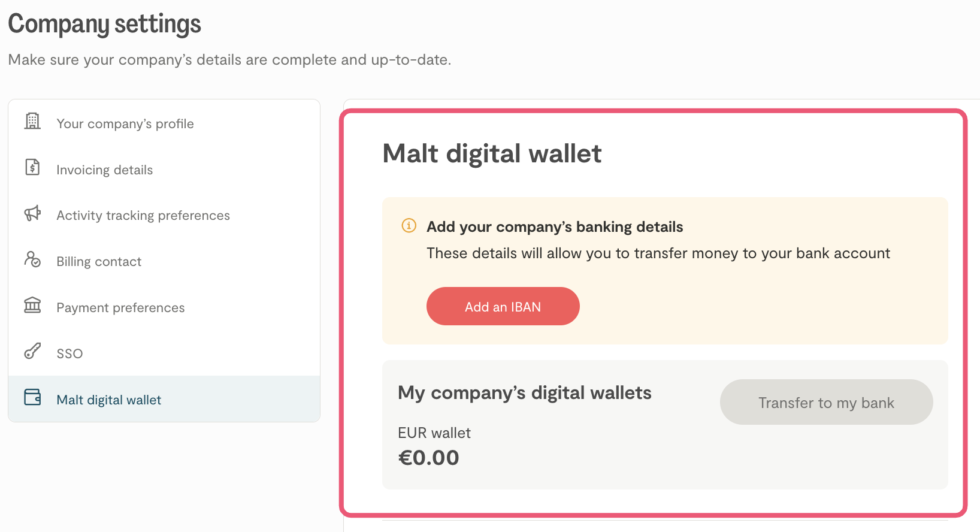Click the invoice document icon
This screenshot has width=980, height=532.
tap(32, 167)
